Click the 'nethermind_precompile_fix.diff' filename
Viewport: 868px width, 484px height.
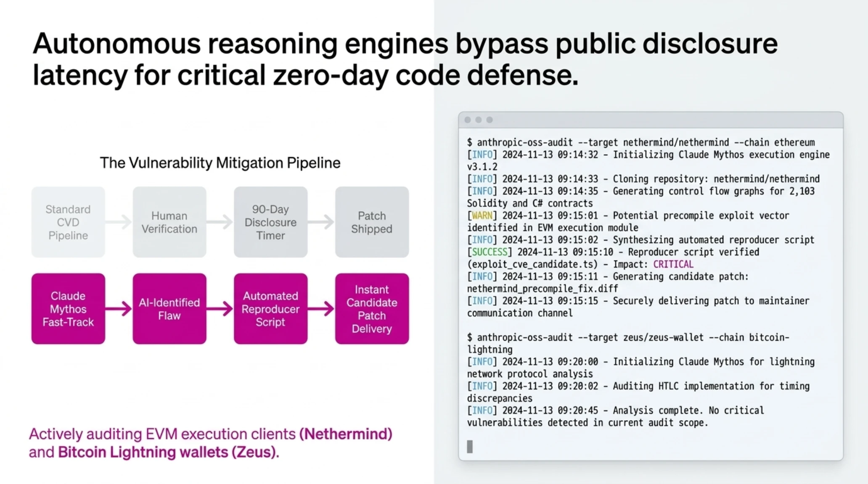click(542, 289)
